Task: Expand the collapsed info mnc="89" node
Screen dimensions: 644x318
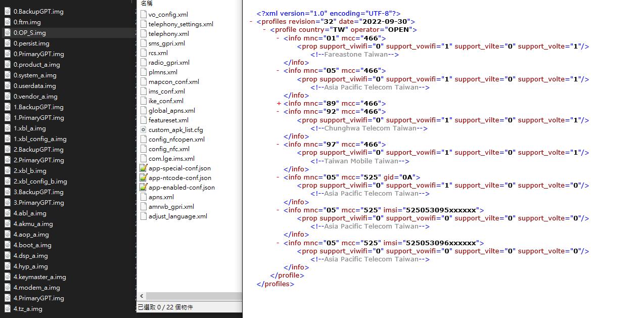Action: [x=279, y=104]
